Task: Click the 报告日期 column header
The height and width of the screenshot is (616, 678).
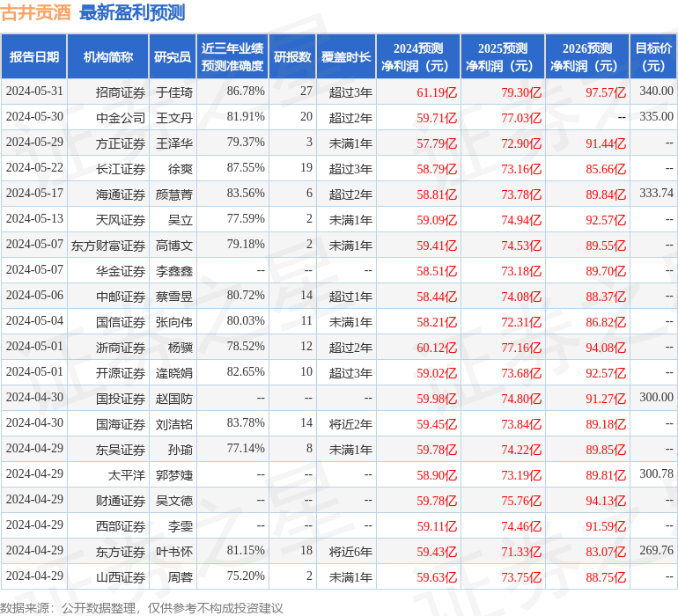Action: pos(34,56)
